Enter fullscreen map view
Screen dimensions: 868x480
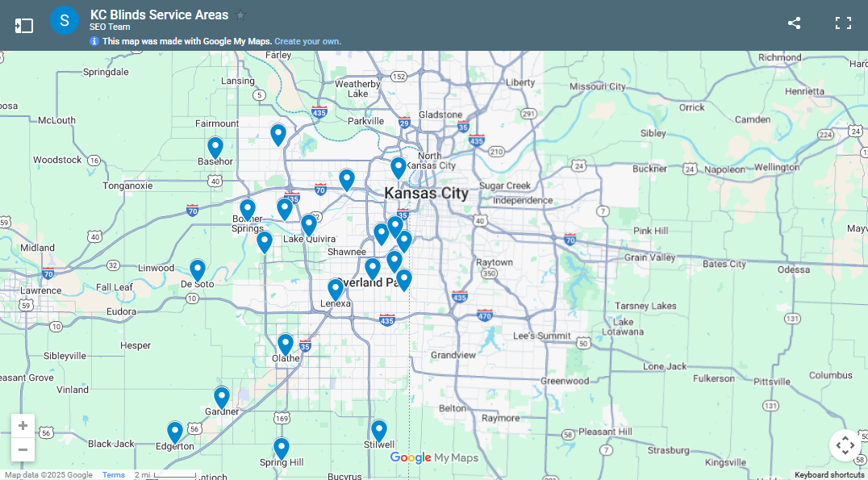(x=842, y=23)
